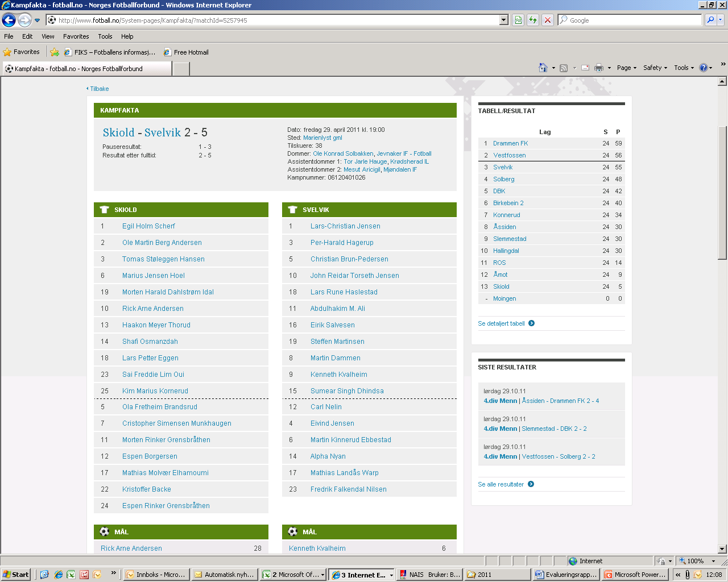
Task: Open the Edit menu
Action: [x=27, y=36]
